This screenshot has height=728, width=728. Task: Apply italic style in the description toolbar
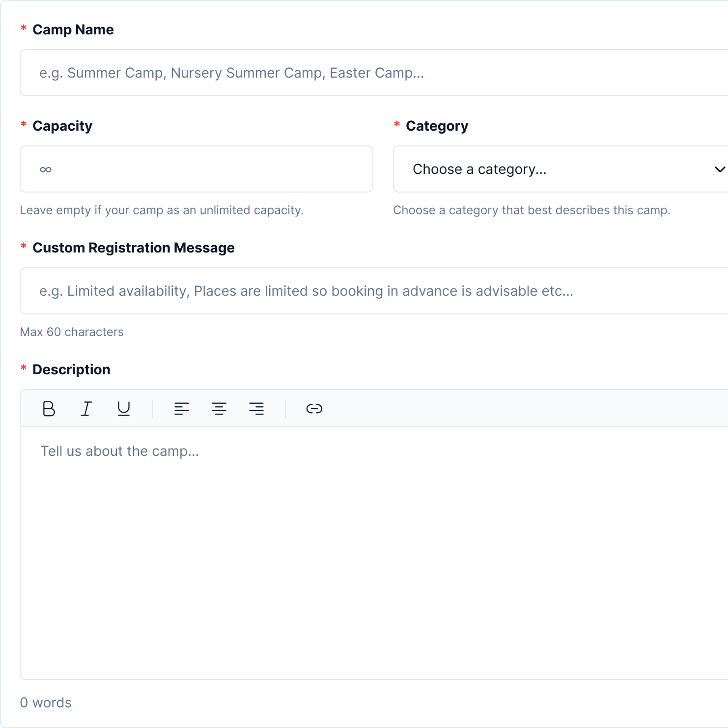86,409
